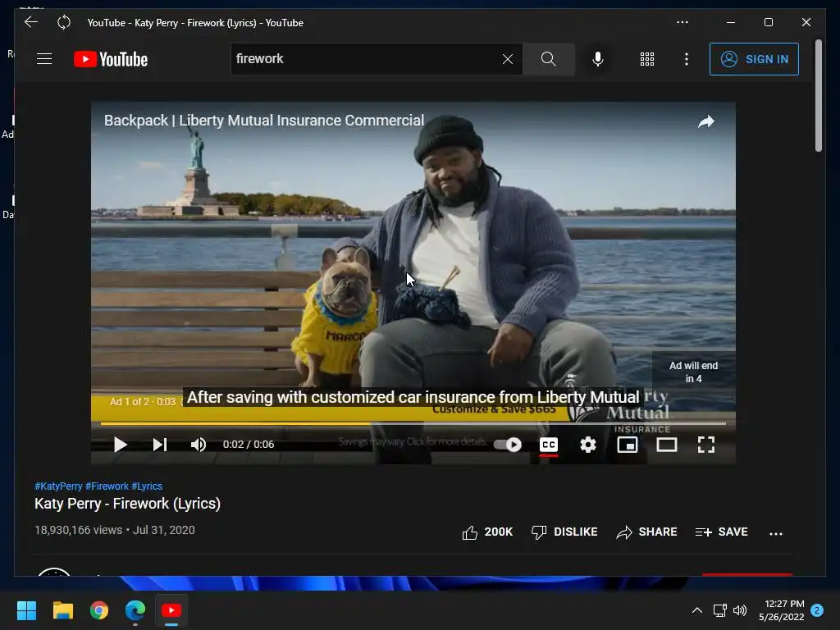Viewport: 840px width, 630px height.
Task: Click the Ad will end in 4 box
Action: click(x=694, y=372)
